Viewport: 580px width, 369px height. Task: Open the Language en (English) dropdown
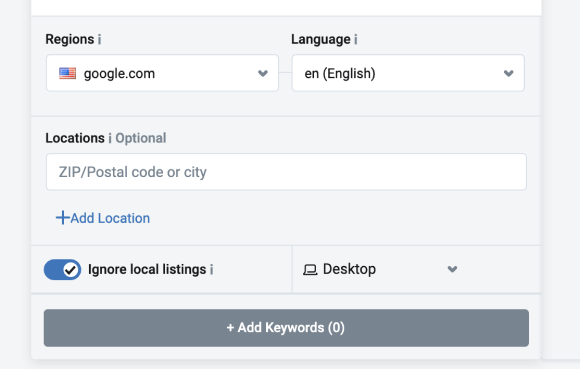pyautogui.click(x=408, y=73)
